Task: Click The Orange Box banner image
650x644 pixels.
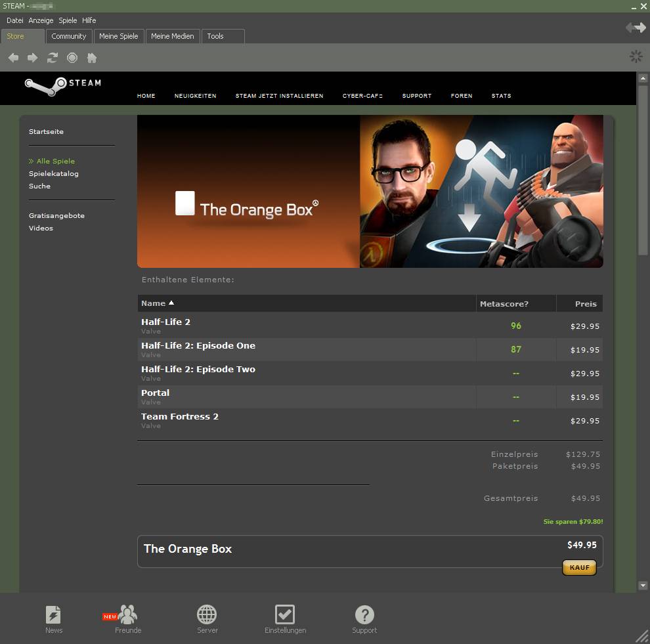Action: point(370,192)
